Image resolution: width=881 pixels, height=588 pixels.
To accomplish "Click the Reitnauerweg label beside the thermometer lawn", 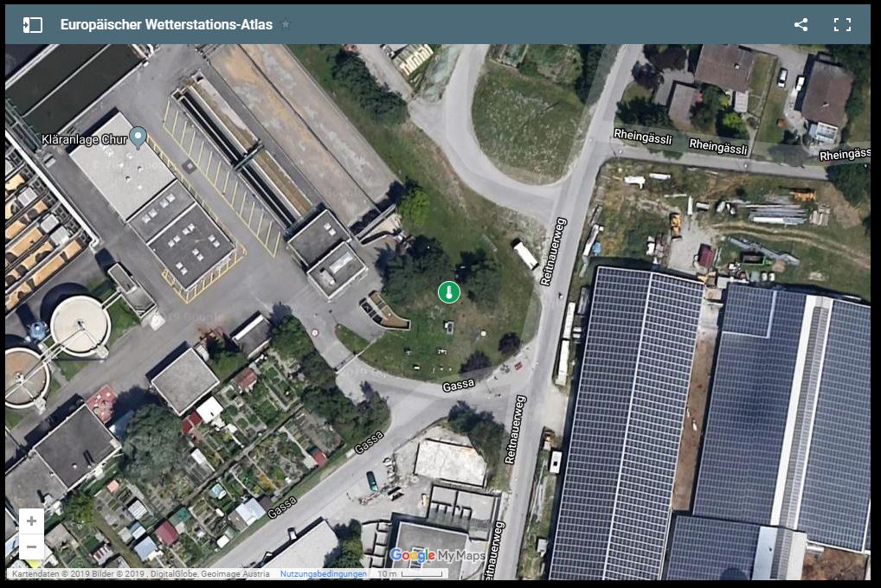I will click(553, 252).
